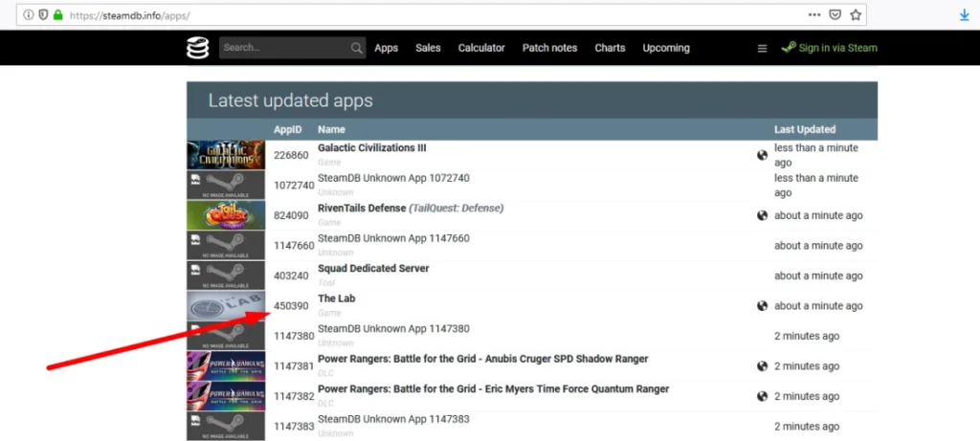Click the TailQuest thumbnail image

point(226,215)
